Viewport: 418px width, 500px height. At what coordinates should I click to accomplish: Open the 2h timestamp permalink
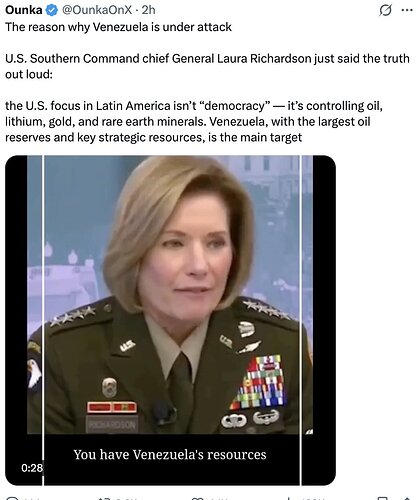click(148, 10)
